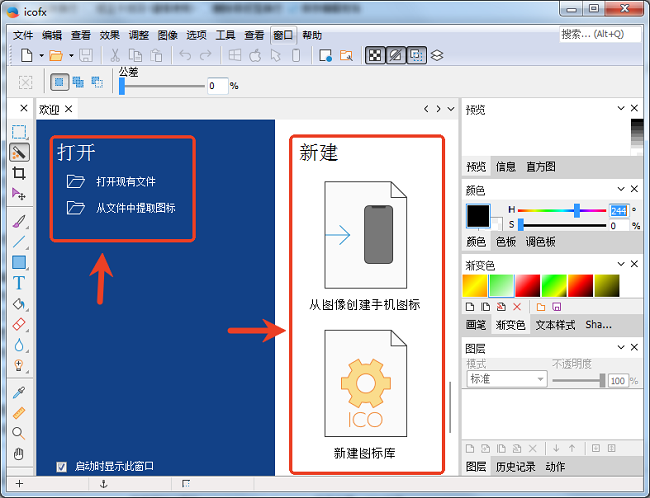
Task: Select the zoom magnifier tool
Action: pyautogui.click(x=19, y=433)
